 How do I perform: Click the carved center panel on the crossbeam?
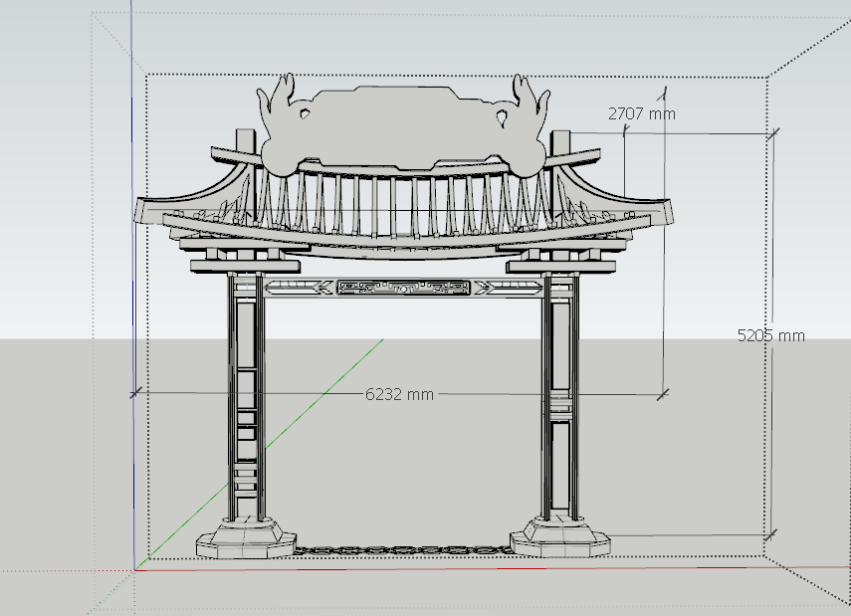coord(403,288)
